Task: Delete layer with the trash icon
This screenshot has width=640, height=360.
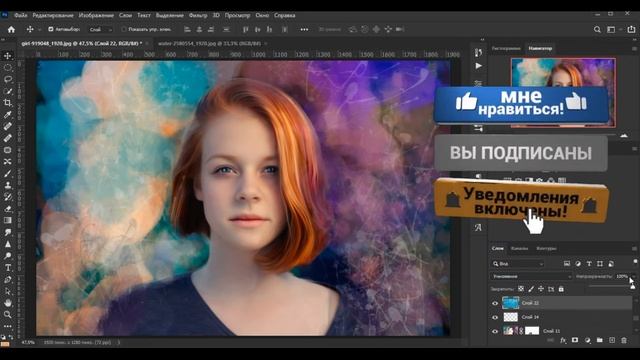Action: point(624,340)
